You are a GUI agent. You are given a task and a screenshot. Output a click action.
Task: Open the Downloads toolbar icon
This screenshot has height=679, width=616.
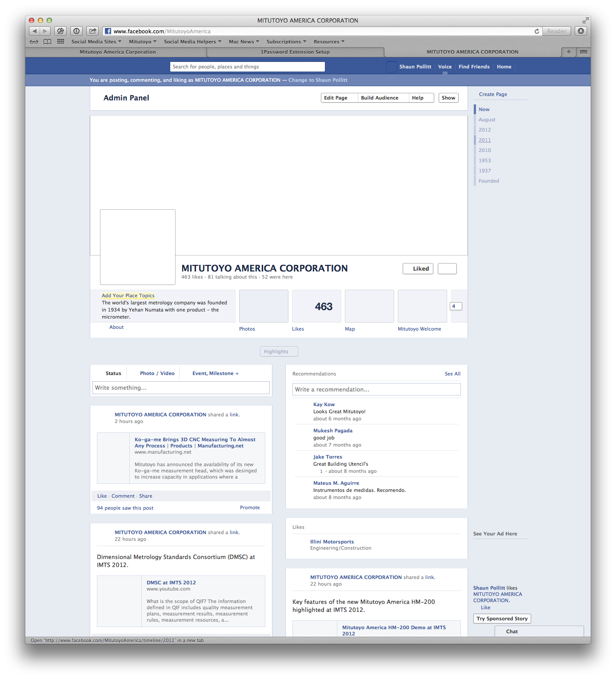pos(581,31)
